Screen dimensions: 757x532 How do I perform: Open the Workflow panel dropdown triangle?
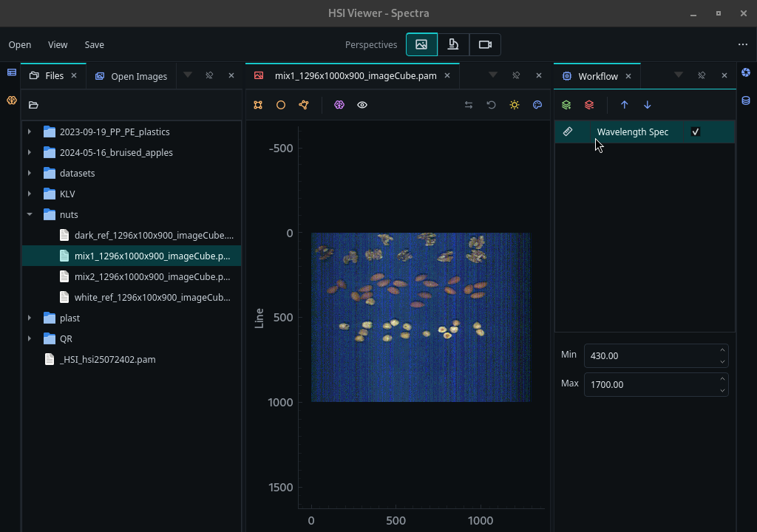point(679,75)
